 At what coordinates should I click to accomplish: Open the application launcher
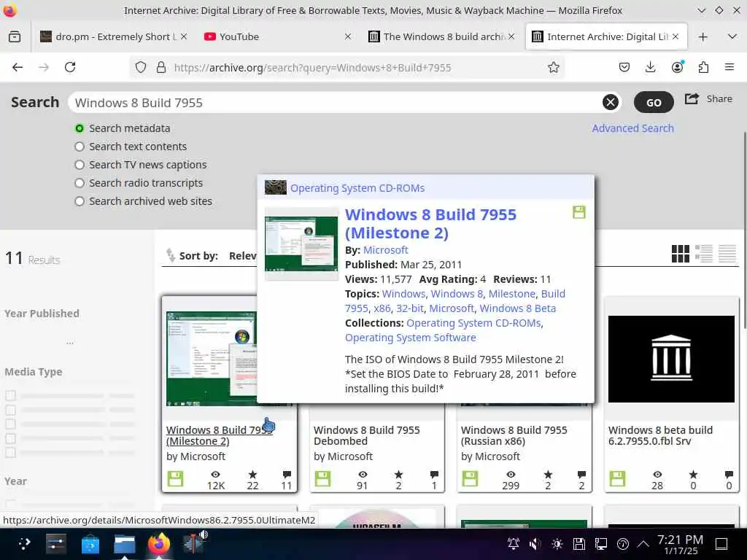(23, 544)
